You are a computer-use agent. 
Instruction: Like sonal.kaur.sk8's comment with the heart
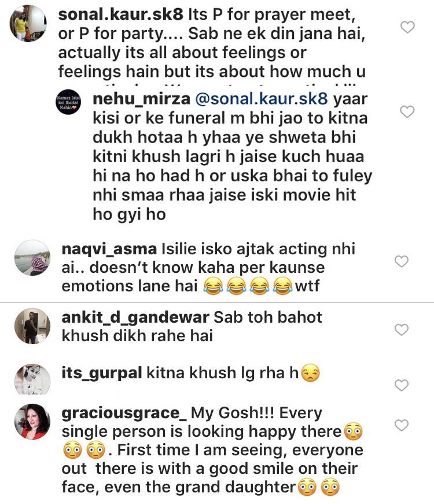(408, 27)
